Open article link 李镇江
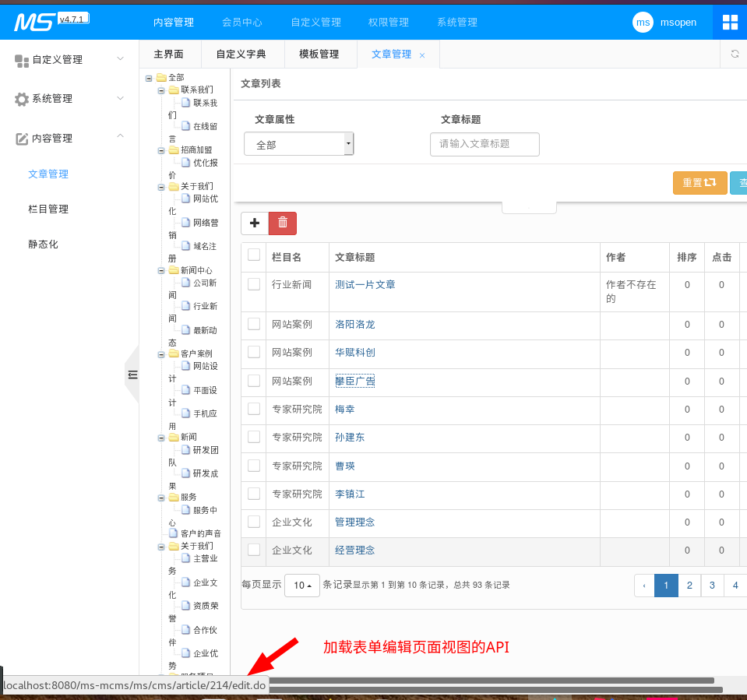This screenshot has height=700, width=747. pos(350,494)
